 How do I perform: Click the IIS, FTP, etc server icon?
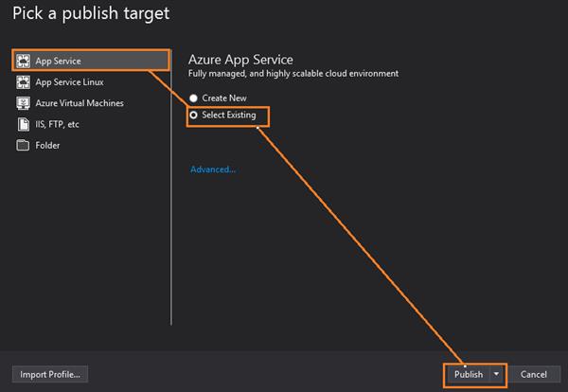point(24,124)
